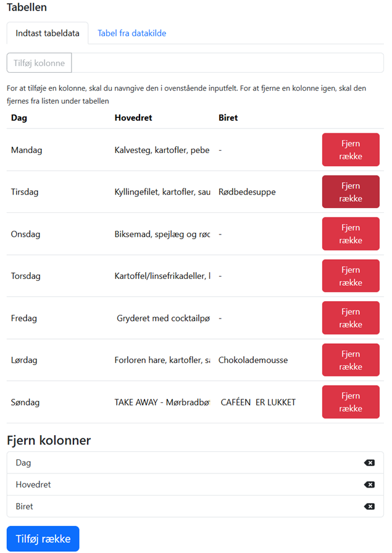This screenshot has height=553, width=392.
Task: Click the CAFÉEN ER LUKKET cell
Action: (x=259, y=401)
